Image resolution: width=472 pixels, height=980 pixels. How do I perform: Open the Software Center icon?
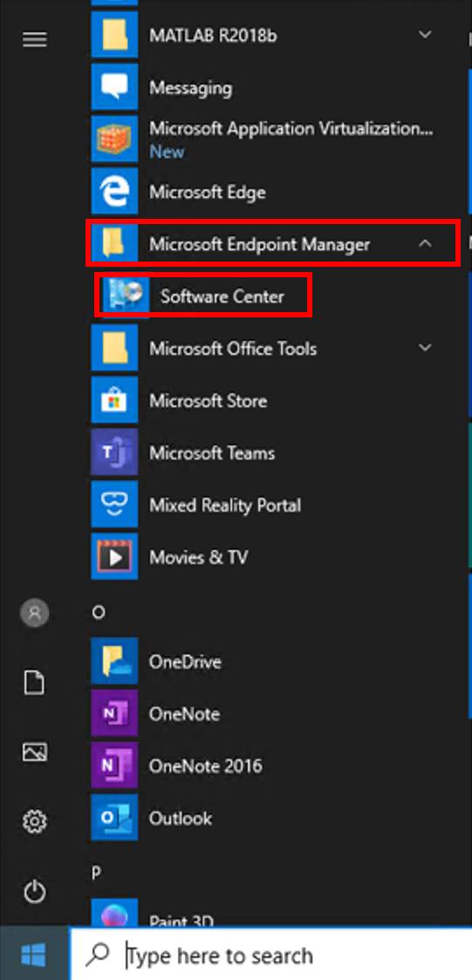(127, 296)
